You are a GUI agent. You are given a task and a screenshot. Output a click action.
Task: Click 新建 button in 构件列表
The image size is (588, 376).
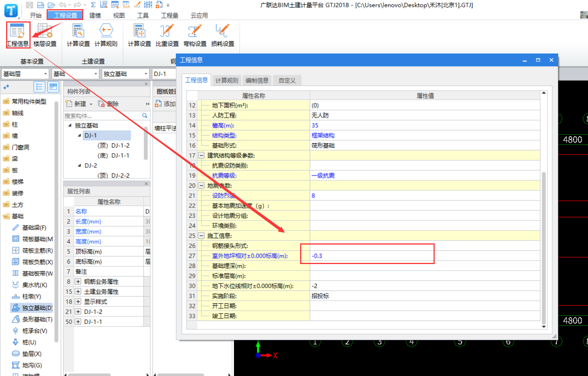click(x=76, y=104)
